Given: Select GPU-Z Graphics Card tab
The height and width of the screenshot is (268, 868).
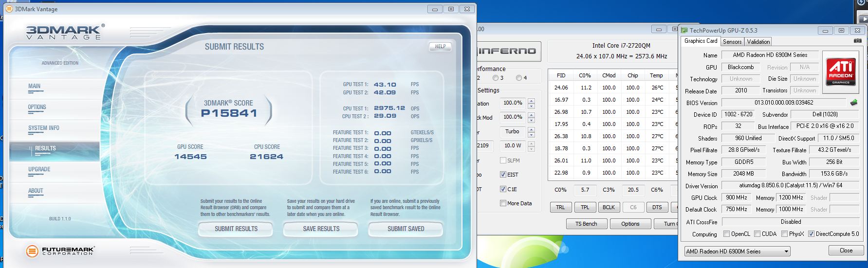Looking at the screenshot, I should (x=701, y=41).
